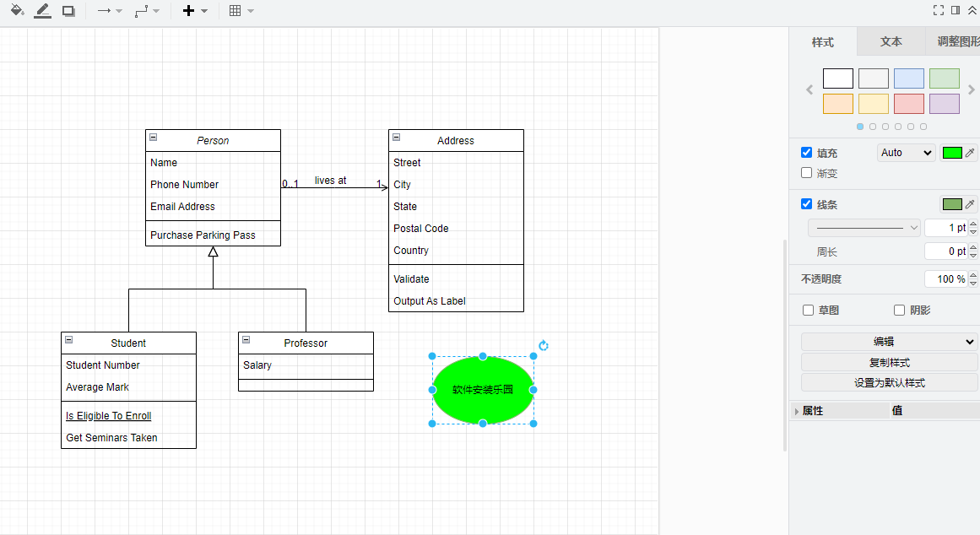Switch to the 调整图形 arrange tab
Screen dimensions: 980x535
(956, 41)
